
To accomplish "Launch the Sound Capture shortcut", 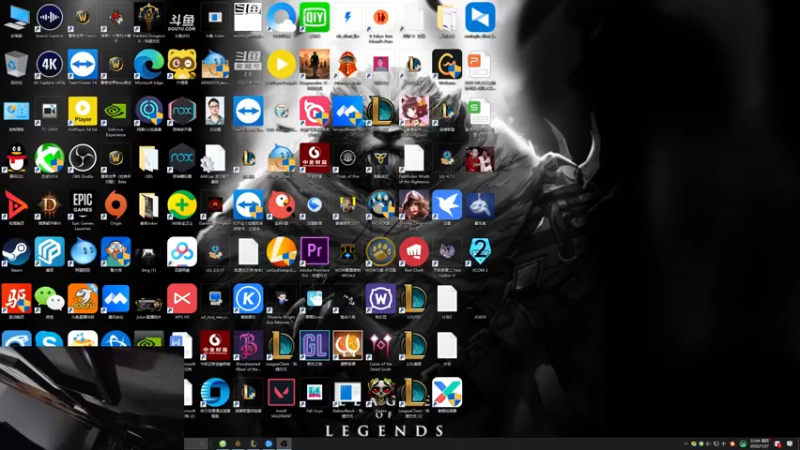I will tap(49, 18).
